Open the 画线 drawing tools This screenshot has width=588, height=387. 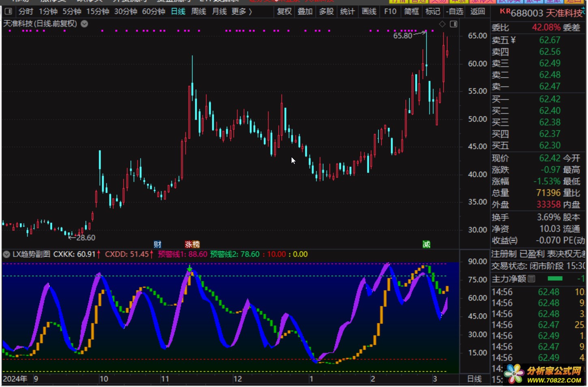369,11
